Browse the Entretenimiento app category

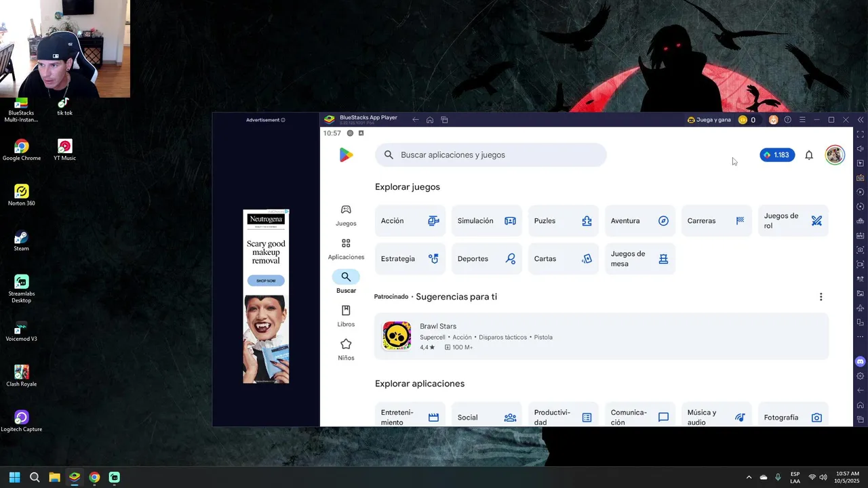tap(410, 415)
